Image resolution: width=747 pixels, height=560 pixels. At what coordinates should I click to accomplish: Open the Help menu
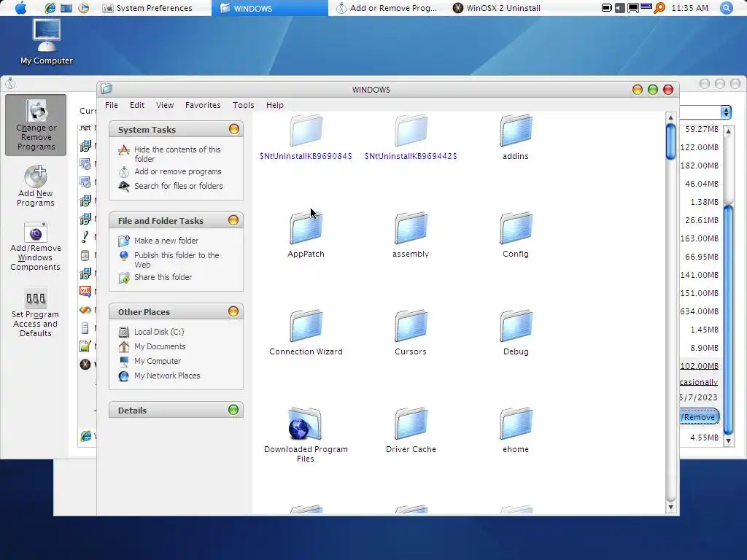pos(275,105)
